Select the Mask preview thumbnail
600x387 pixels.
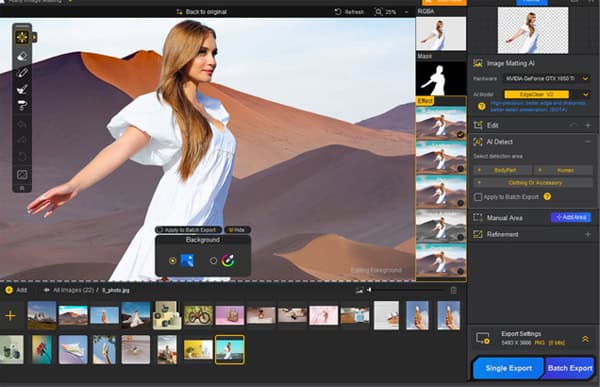coord(441,78)
